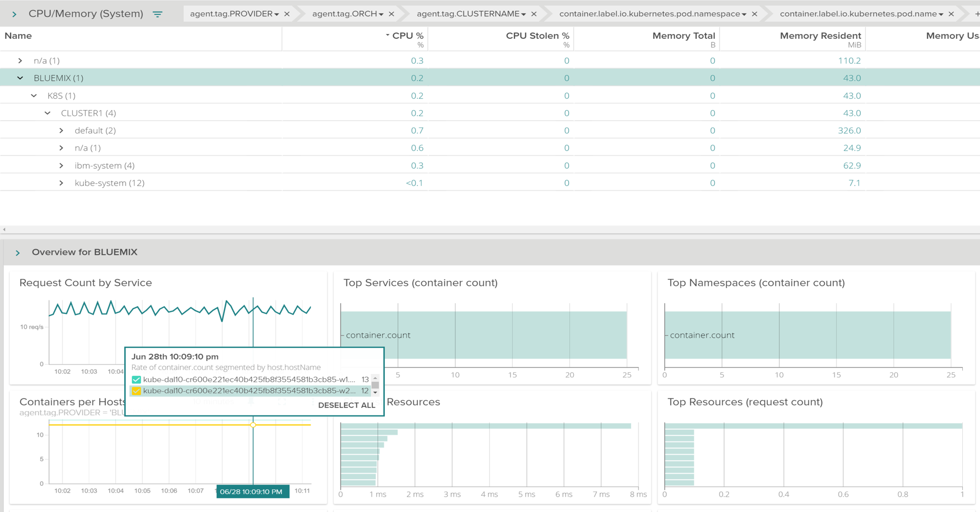Screen dimensions: 980x512
Task: Collapse the BLUEMIX (1) row
Action: 20,78
